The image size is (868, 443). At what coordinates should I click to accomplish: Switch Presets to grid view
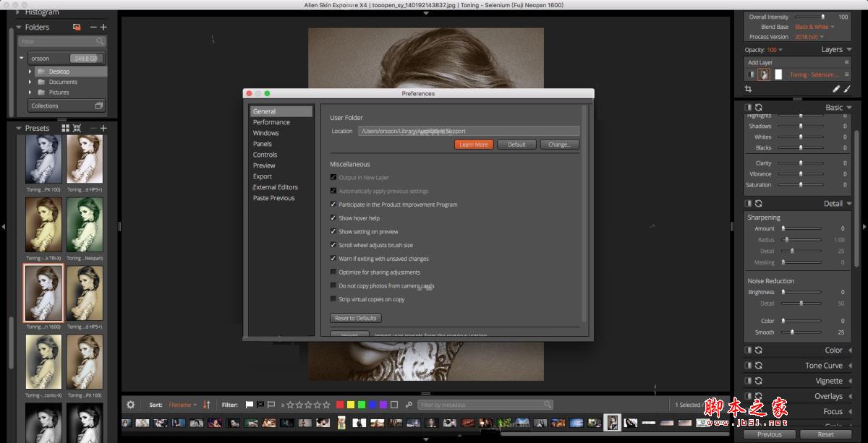tap(66, 128)
